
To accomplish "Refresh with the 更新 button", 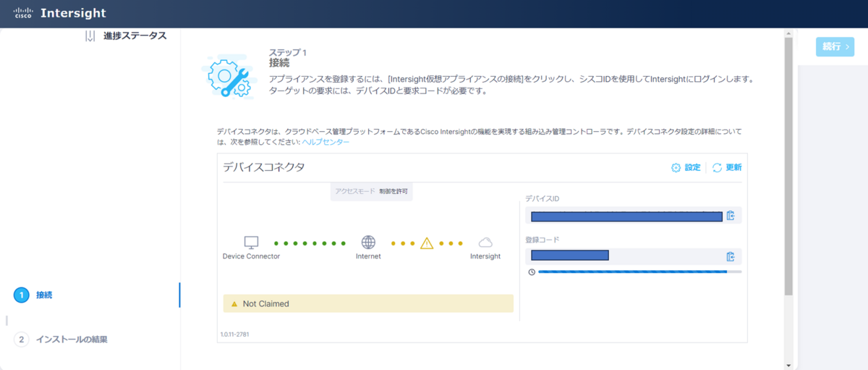I will (x=727, y=167).
